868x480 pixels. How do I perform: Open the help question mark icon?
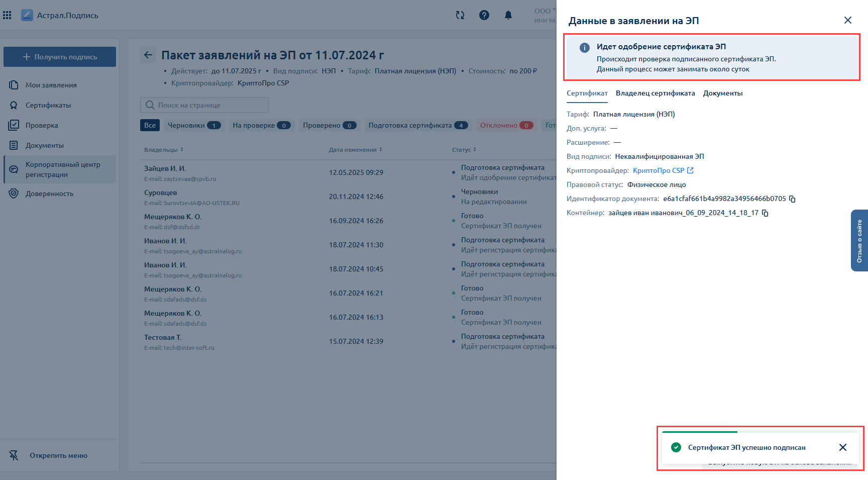(x=484, y=15)
